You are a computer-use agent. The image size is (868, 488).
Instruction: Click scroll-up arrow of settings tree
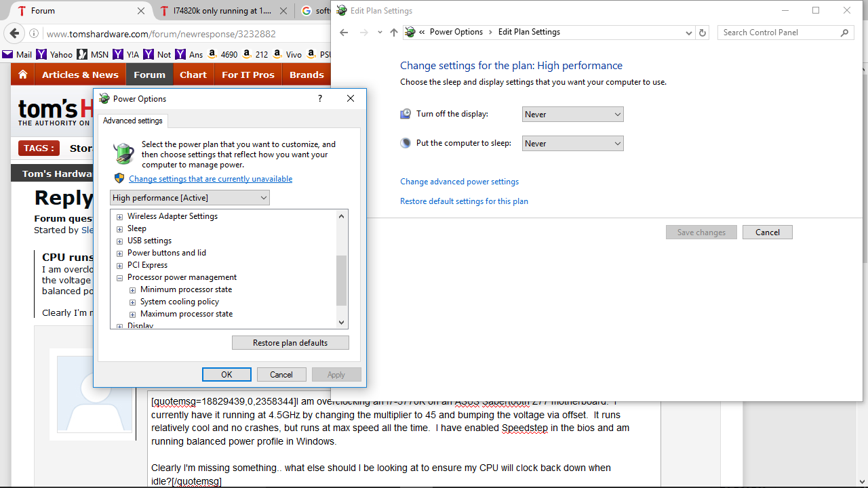pos(341,216)
